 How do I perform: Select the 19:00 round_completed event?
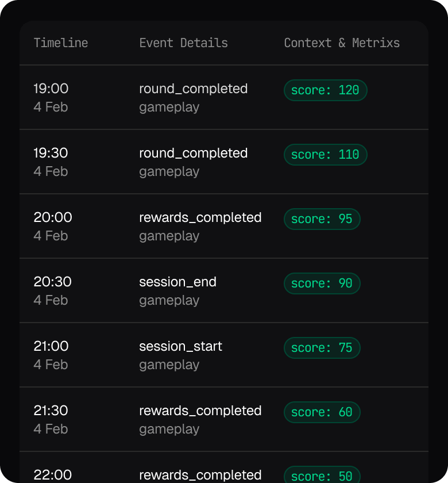coord(193,89)
